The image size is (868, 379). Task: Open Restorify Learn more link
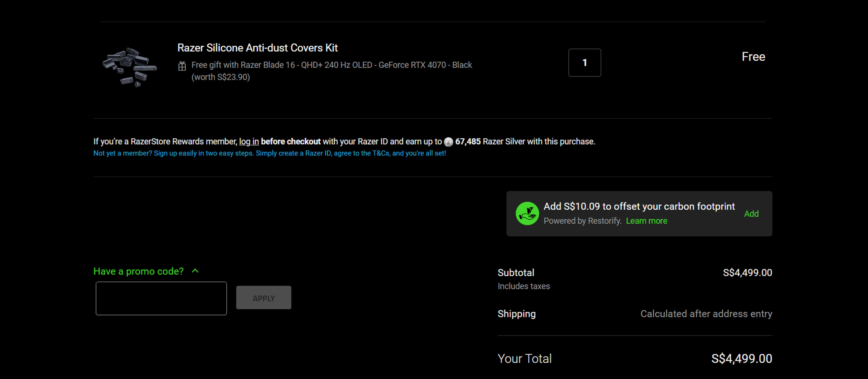[646, 221]
